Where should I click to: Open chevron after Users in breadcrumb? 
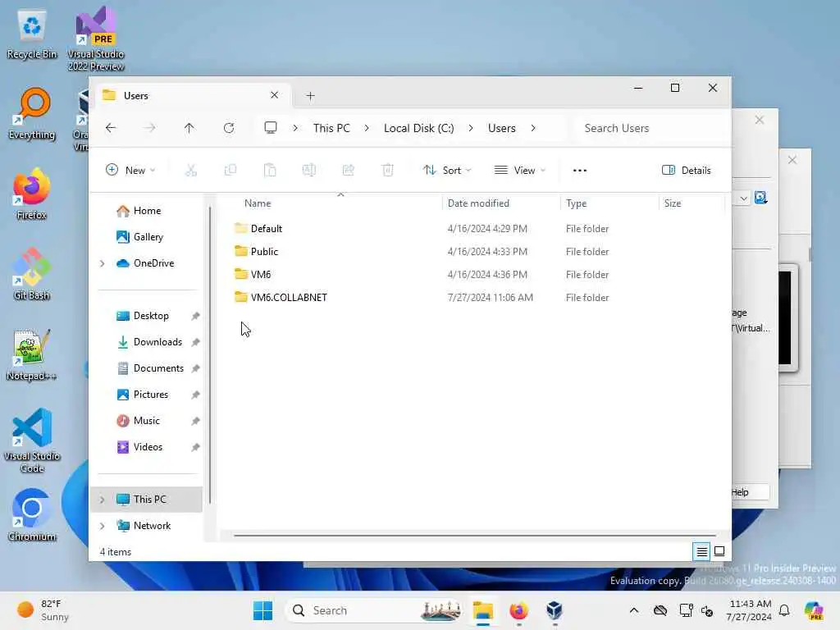click(x=533, y=128)
